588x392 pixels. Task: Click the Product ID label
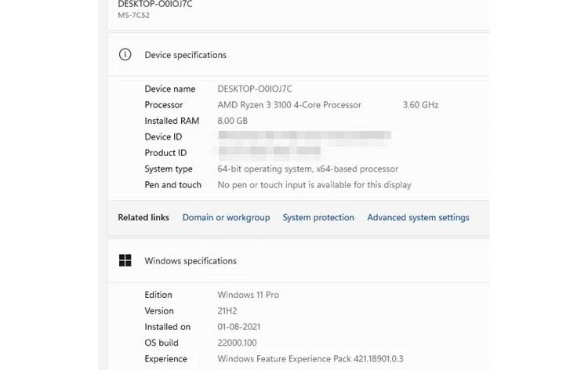165,153
